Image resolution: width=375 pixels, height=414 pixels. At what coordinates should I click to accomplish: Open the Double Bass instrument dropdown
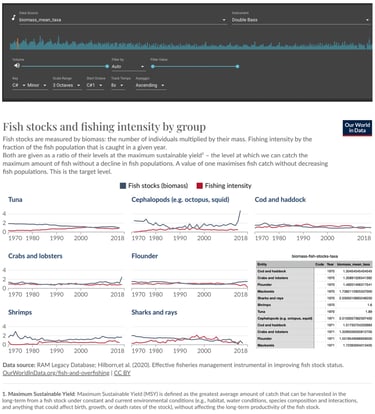click(x=301, y=20)
